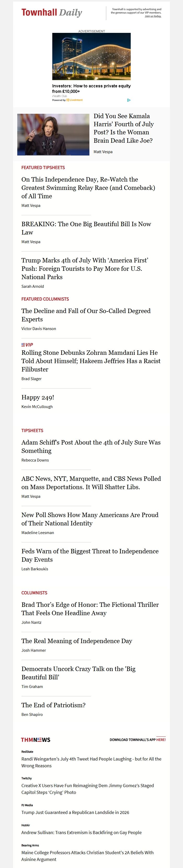Screen dimensions: 183x868
Task: Open the Kamala Harris article photo
Action: click(x=53, y=134)
